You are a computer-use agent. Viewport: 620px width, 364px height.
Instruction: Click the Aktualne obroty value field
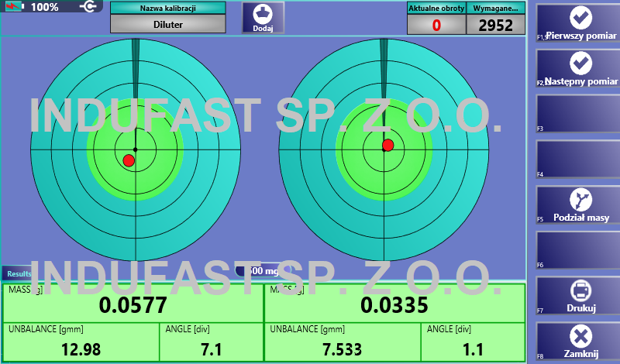click(436, 25)
